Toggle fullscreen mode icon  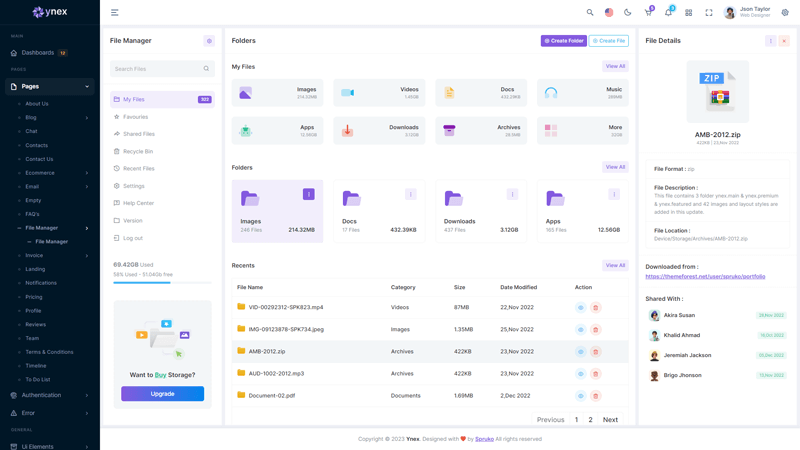tap(709, 13)
